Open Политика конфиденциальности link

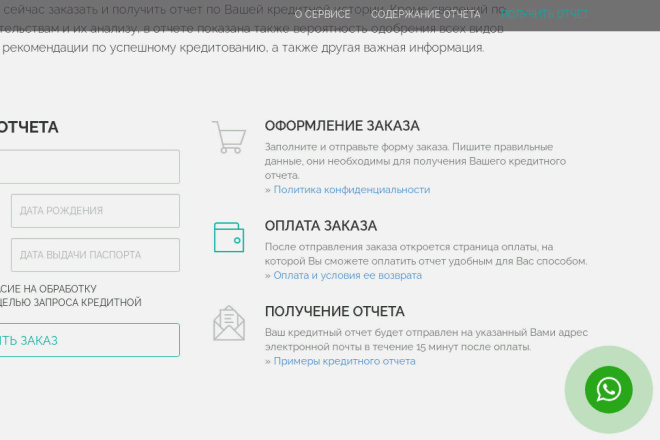click(x=352, y=189)
